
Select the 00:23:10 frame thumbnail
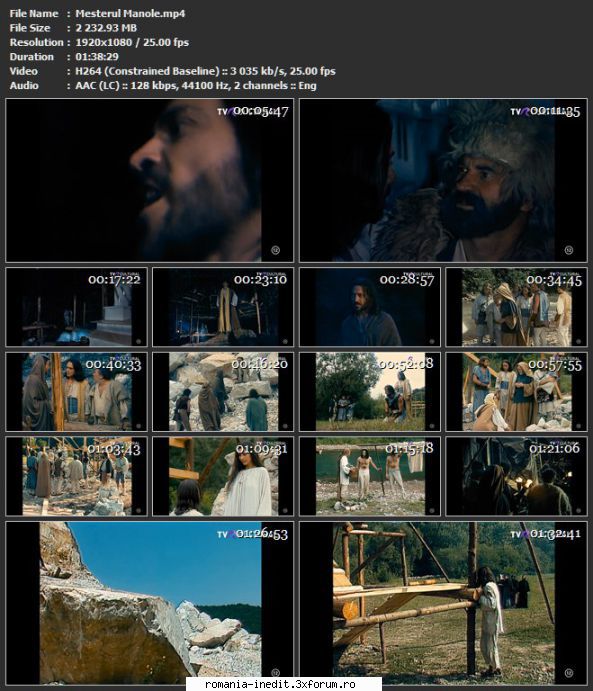pos(223,307)
